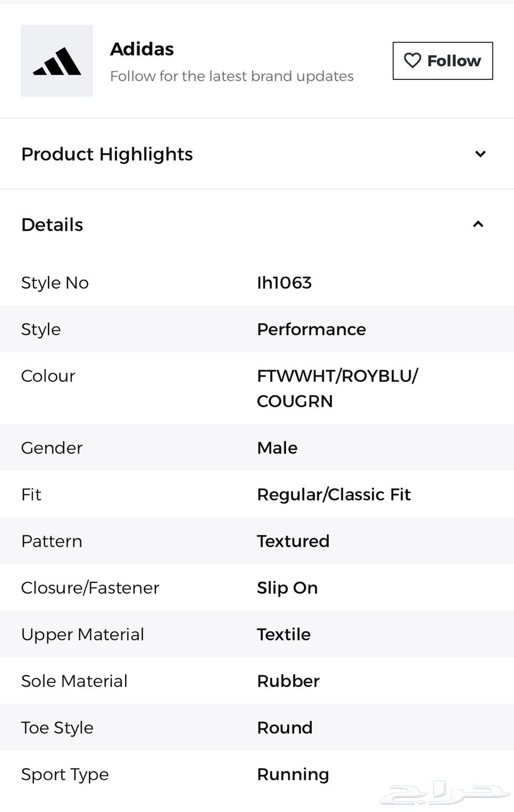Expand the Product Highlights section

pos(480,154)
